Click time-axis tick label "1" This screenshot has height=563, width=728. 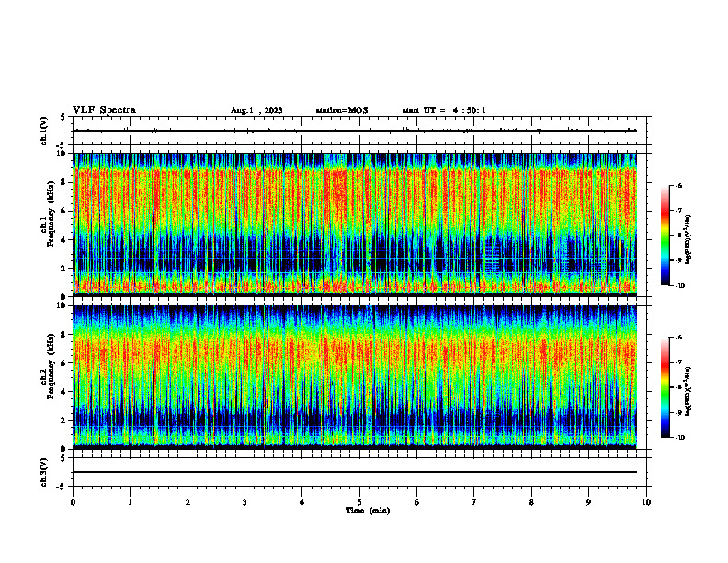click(x=130, y=502)
